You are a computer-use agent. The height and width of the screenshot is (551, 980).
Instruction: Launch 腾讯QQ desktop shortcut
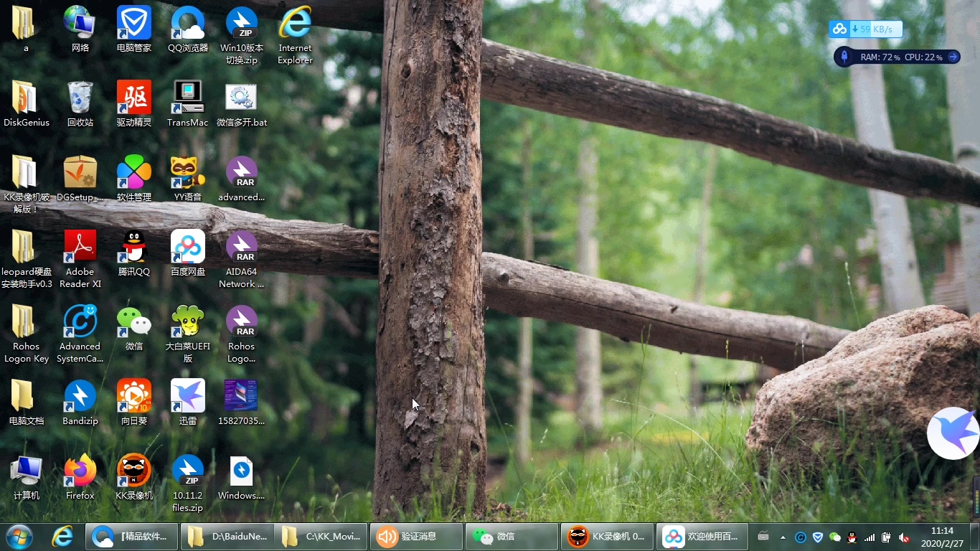click(x=134, y=253)
